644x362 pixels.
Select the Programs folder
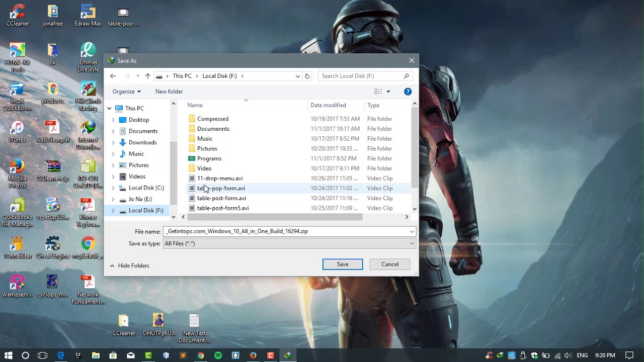pyautogui.click(x=209, y=158)
